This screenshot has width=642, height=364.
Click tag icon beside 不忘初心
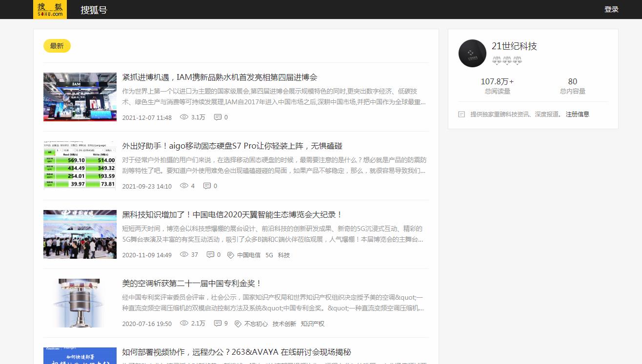(x=238, y=324)
